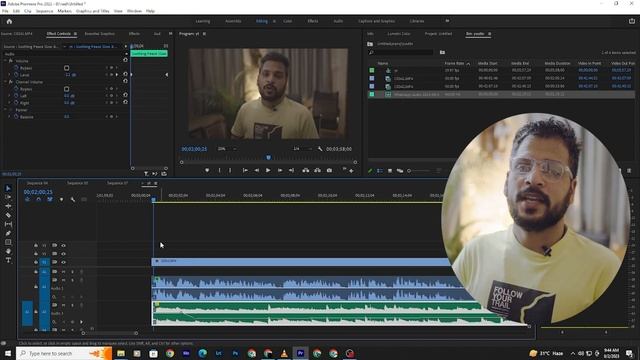Open timeline display settings wrench icon
The image size is (640, 360).
pos(73,200)
